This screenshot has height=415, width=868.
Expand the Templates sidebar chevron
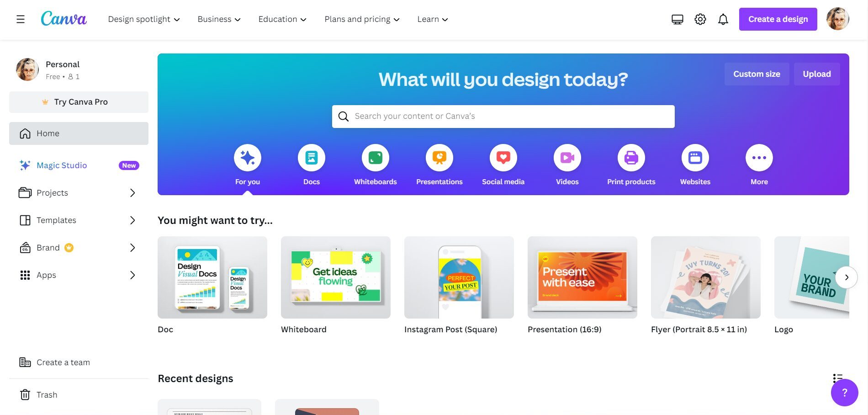(132, 220)
